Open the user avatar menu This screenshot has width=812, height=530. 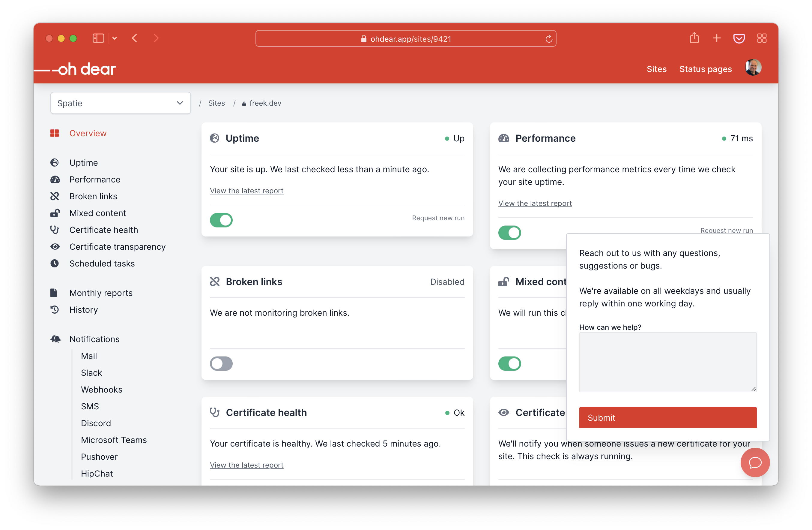tap(753, 68)
